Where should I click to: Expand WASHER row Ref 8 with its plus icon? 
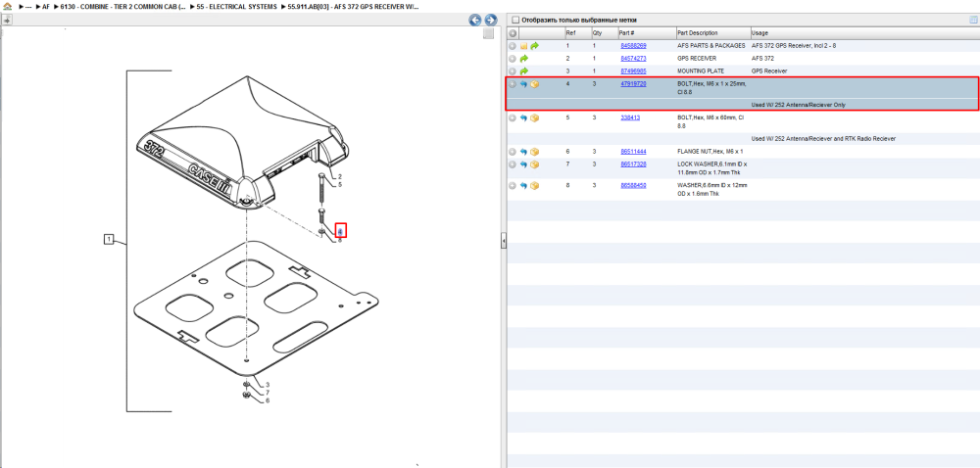coord(513,186)
